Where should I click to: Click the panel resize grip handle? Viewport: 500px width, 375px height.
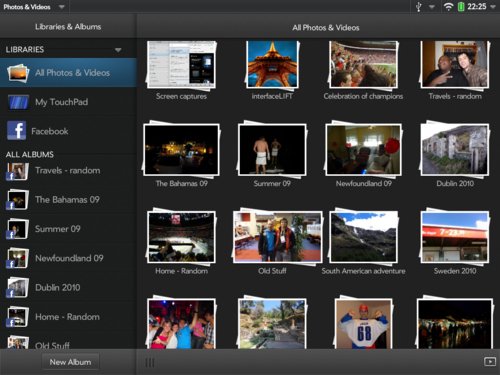point(150,362)
